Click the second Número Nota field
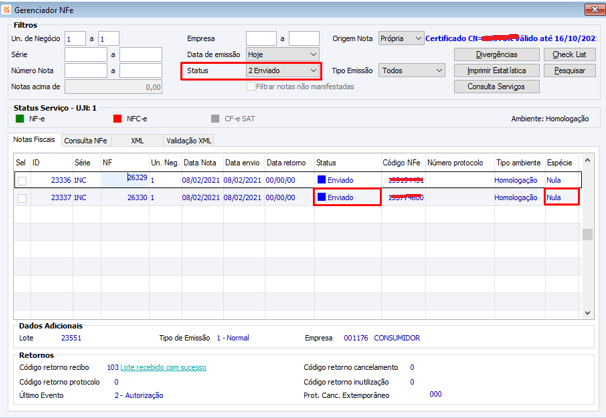Viewport: 606px width, 418px height. coord(141,70)
